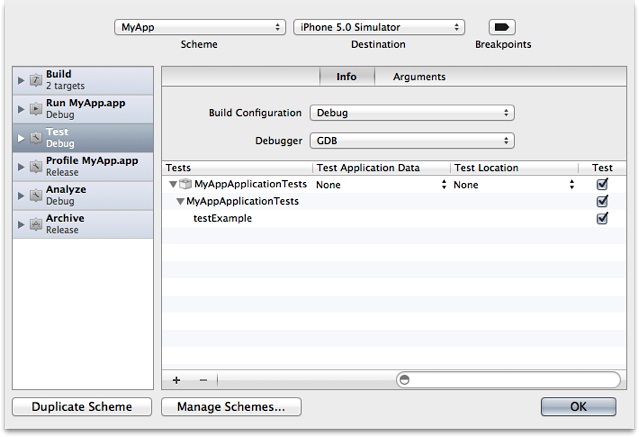Viewport: 639px width, 437px height.
Task: Click the filter icon in the search field
Action: click(x=404, y=380)
